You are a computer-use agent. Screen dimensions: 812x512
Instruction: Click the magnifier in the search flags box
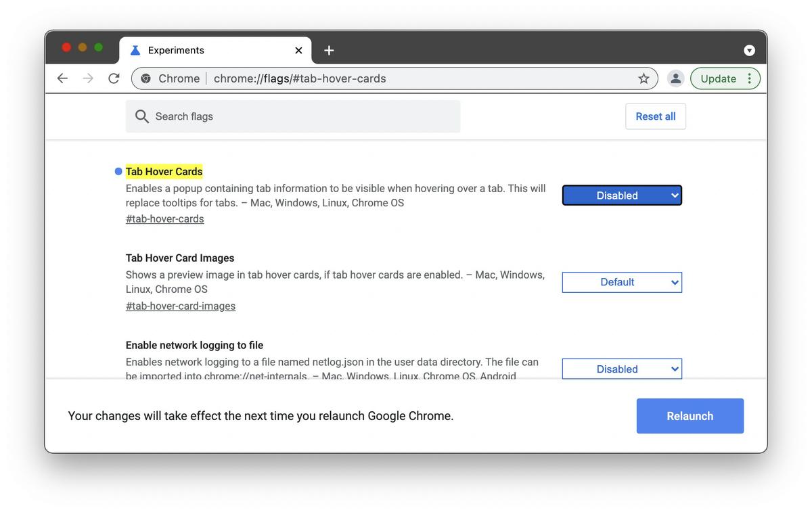point(142,116)
